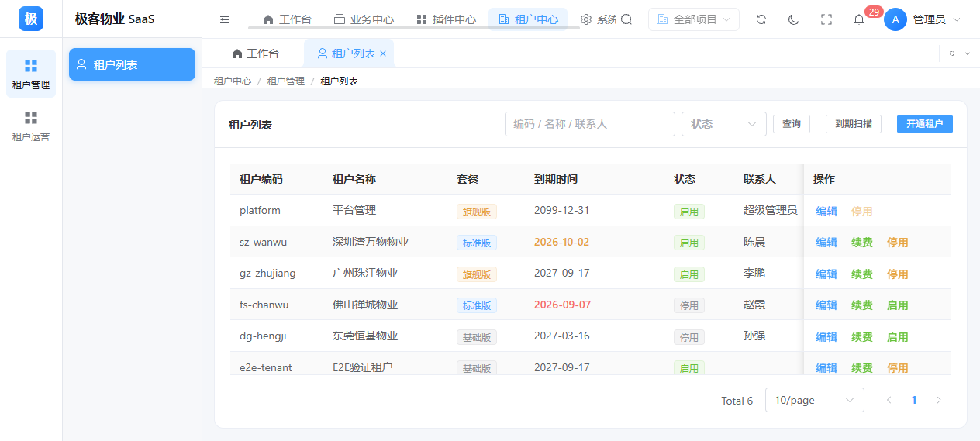
Task: Focus the 编码 / 名称 / 联系人 search field
Action: [x=590, y=124]
